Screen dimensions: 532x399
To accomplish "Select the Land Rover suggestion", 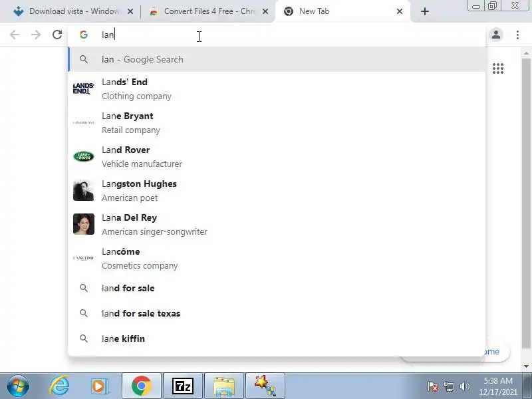I will pyautogui.click(x=277, y=157).
